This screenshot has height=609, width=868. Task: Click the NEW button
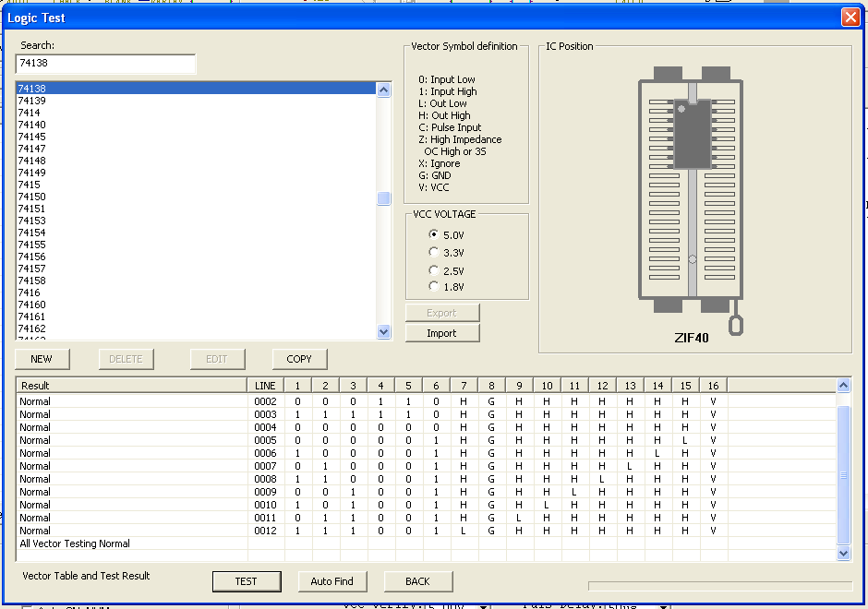click(x=42, y=359)
